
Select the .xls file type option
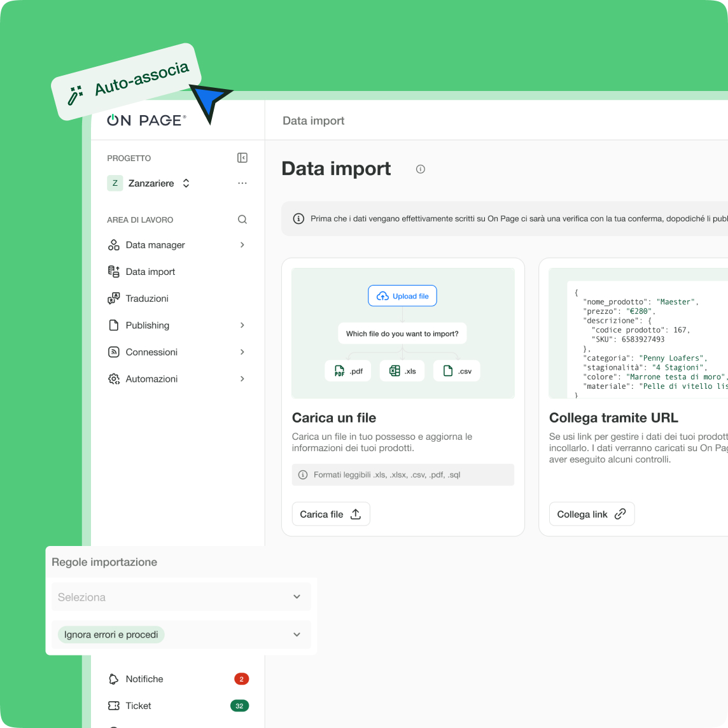point(402,371)
